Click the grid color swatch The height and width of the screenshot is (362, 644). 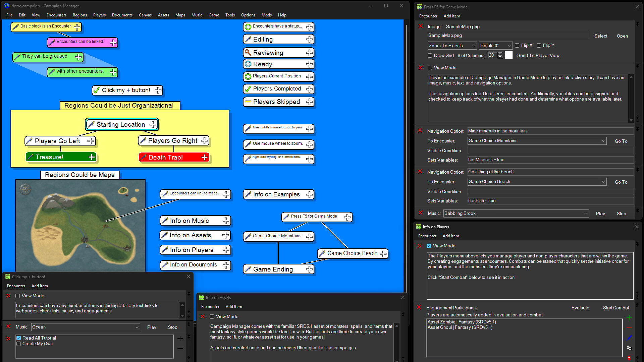click(509, 55)
